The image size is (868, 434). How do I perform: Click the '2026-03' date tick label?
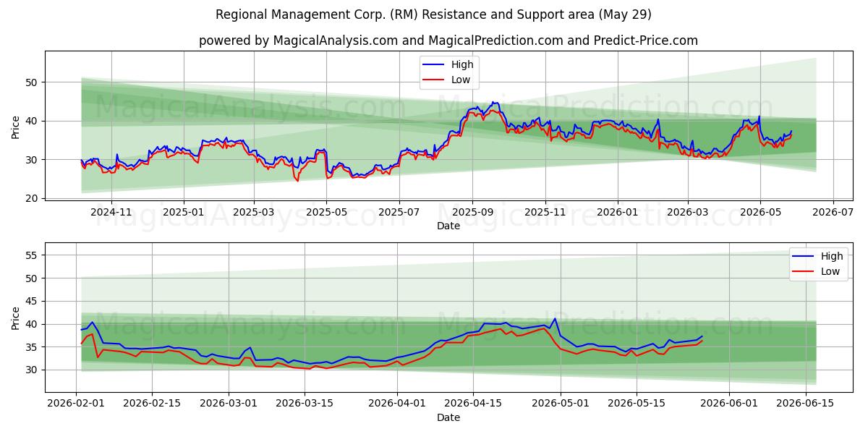point(688,213)
